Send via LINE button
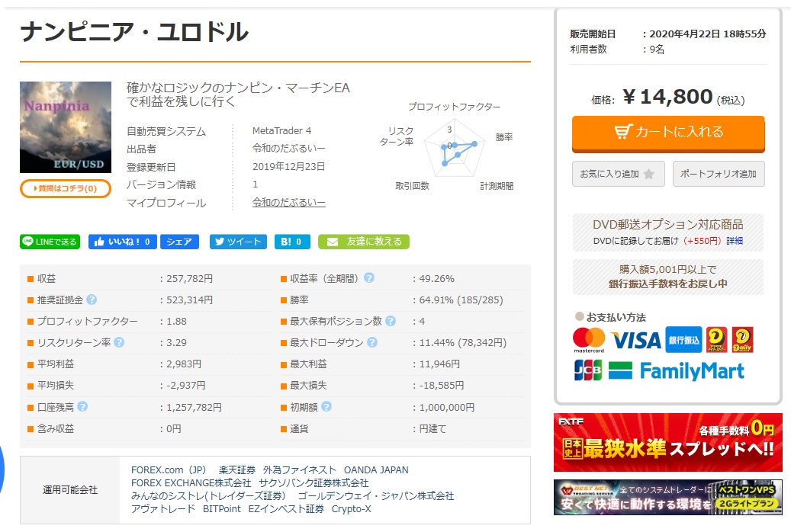791x532 pixels. [x=50, y=242]
